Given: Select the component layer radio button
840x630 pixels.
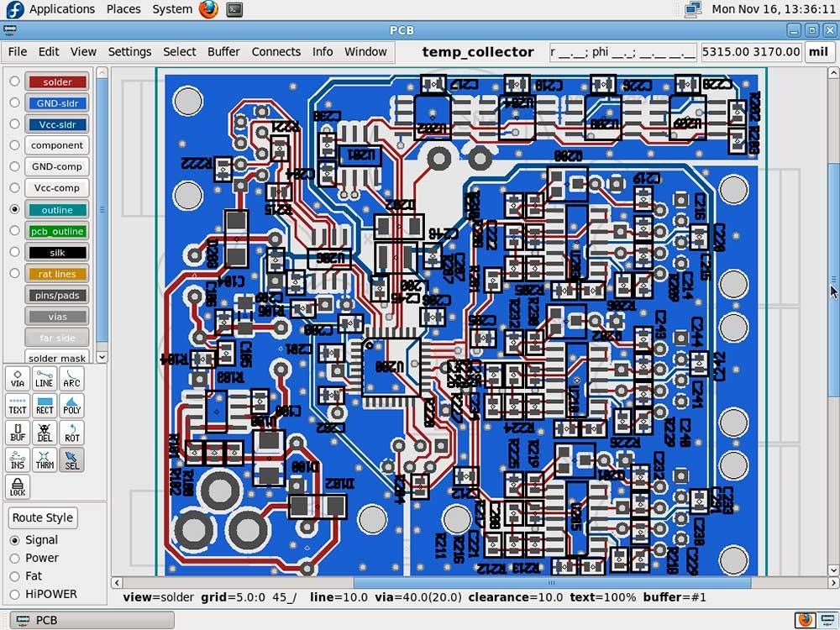Looking at the screenshot, I should [x=14, y=145].
